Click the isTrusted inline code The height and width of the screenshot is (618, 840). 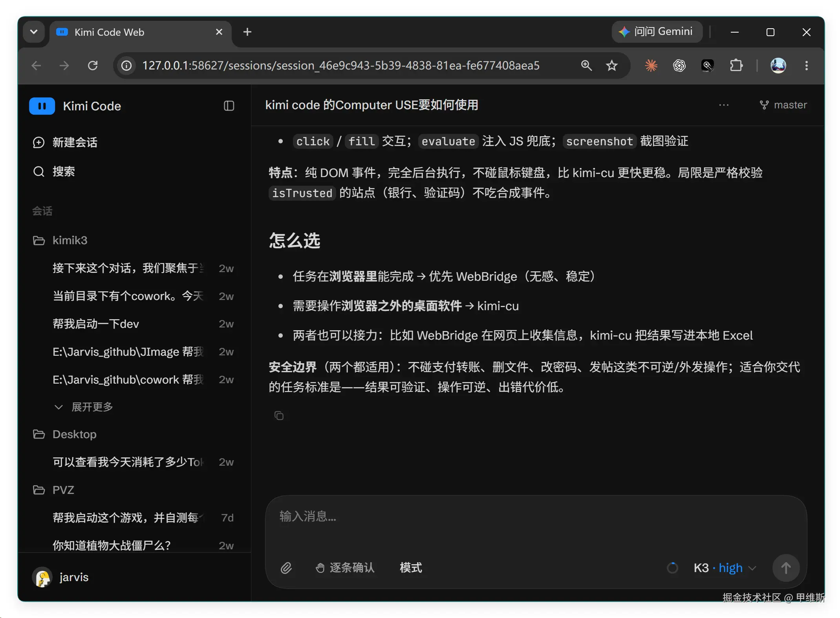coord(302,193)
